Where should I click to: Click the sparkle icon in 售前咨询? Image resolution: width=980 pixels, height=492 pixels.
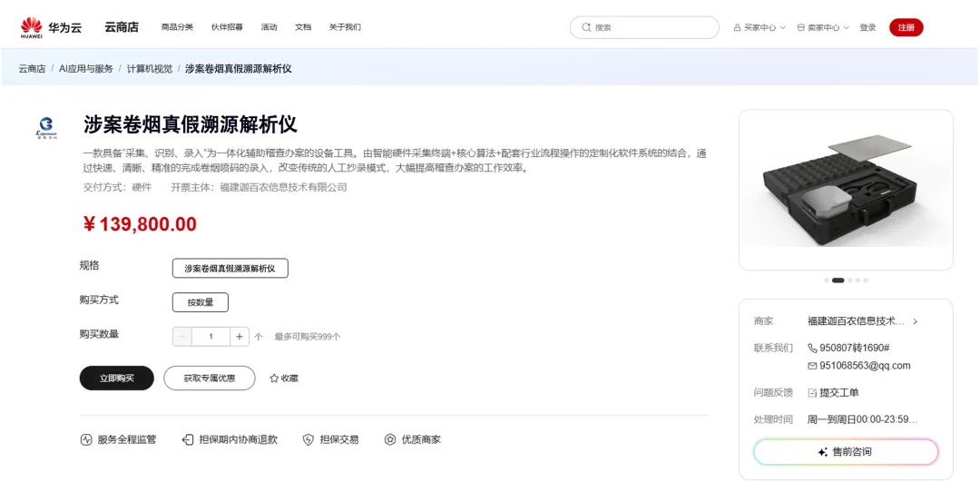(x=822, y=452)
